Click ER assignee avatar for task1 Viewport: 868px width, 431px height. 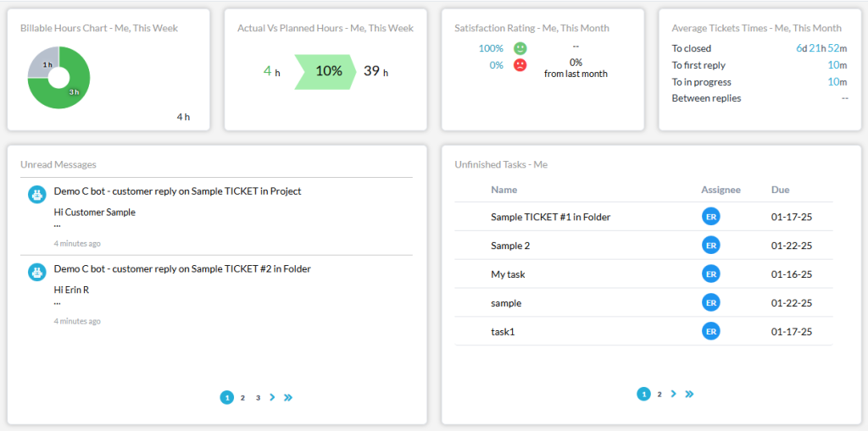pos(710,332)
